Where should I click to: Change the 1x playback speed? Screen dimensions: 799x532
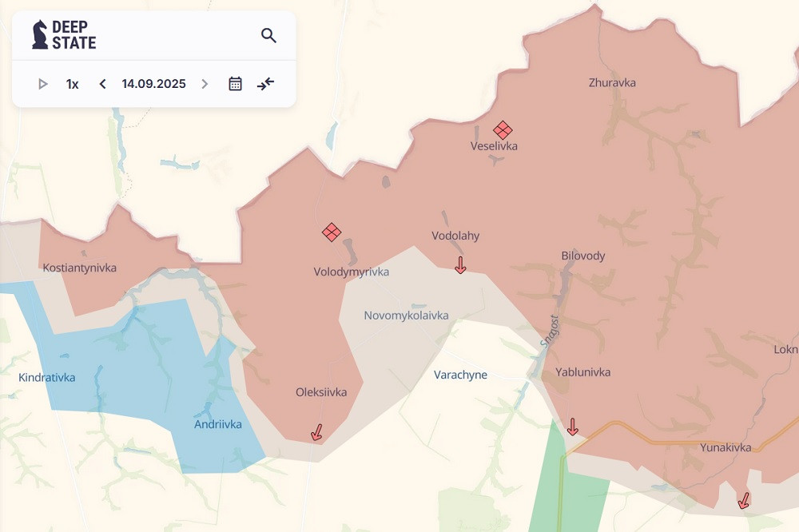pyautogui.click(x=72, y=84)
